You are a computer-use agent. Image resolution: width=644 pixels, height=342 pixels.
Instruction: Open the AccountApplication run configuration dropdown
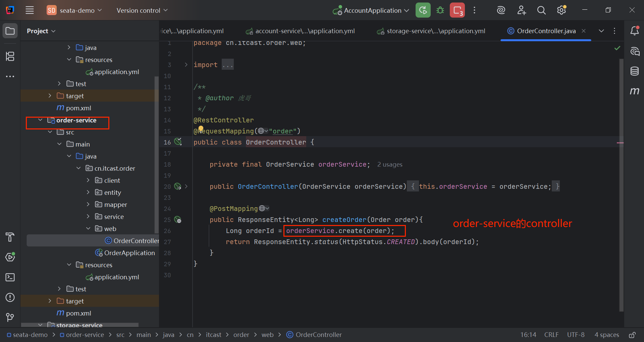tap(371, 10)
